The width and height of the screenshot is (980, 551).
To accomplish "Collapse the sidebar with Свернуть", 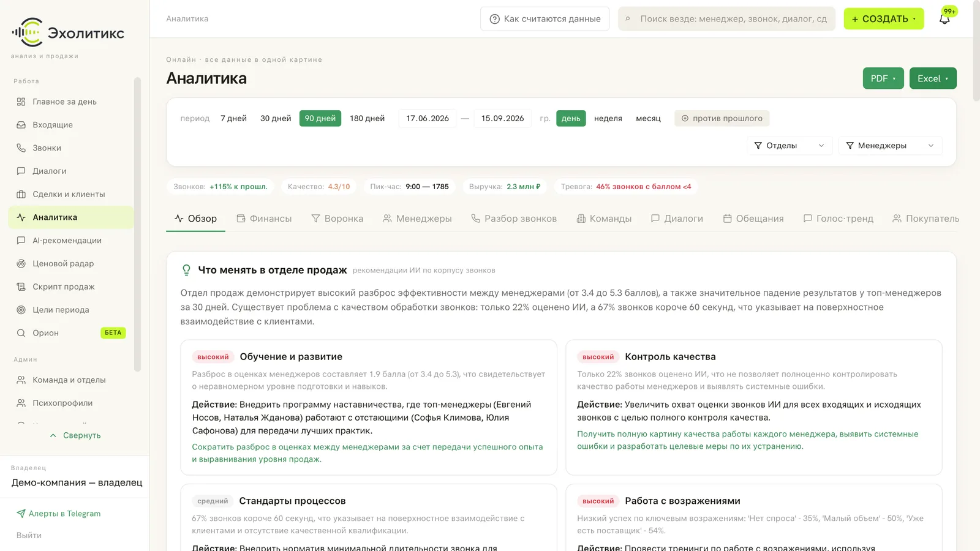I will coord(75,435).
